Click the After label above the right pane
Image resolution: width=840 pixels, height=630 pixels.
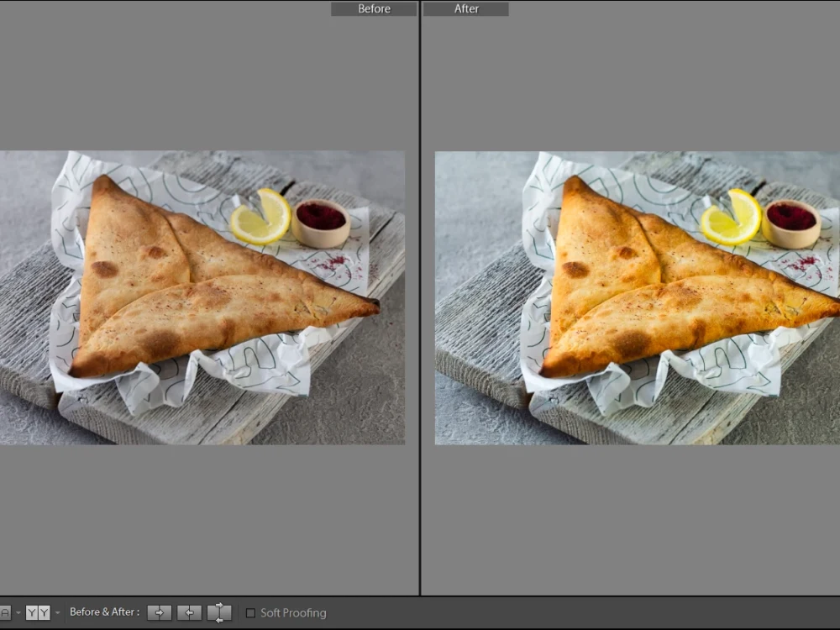(x=466, y=8)
